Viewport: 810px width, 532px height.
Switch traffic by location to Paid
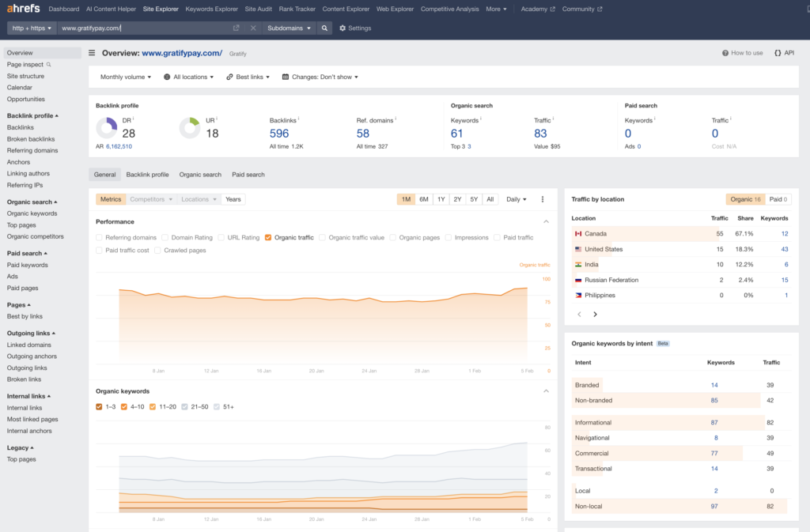tap(778, 199)
